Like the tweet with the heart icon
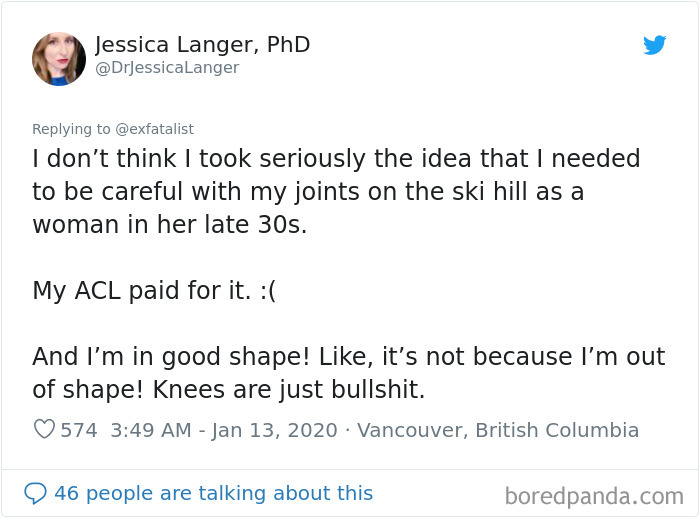This screenshot has width=700, height=518. point(44,430)
